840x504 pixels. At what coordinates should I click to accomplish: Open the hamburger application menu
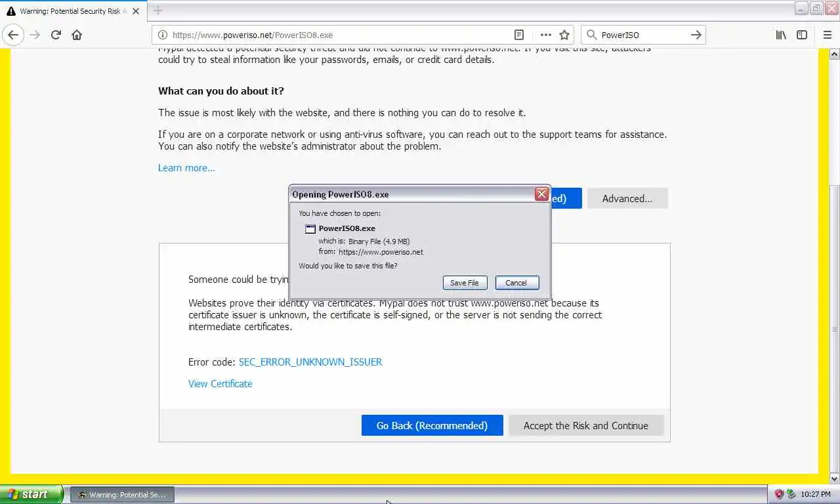827,35
